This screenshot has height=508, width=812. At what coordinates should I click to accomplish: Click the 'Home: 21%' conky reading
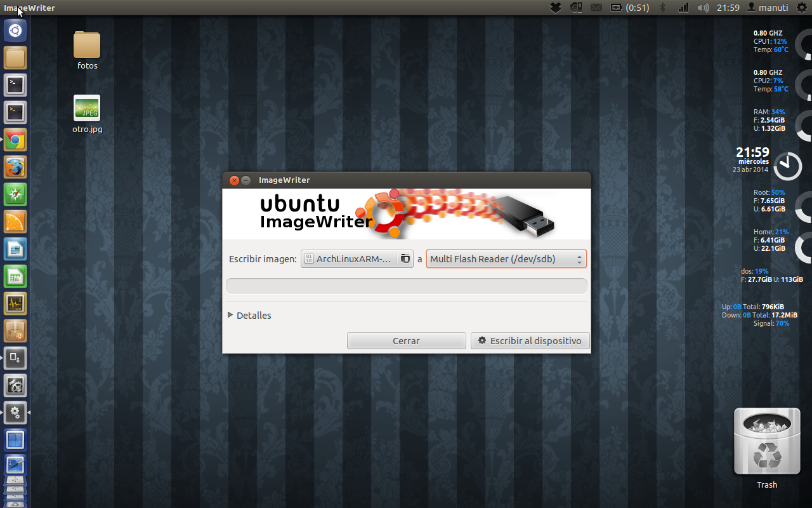pos(771,232)
